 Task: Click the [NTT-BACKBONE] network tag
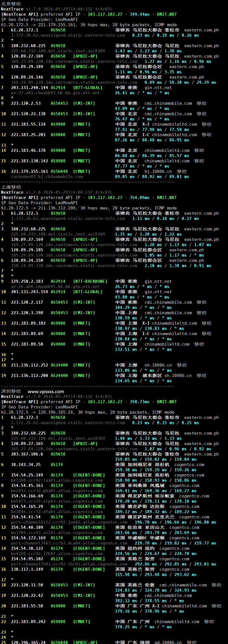tap(90, 281)
